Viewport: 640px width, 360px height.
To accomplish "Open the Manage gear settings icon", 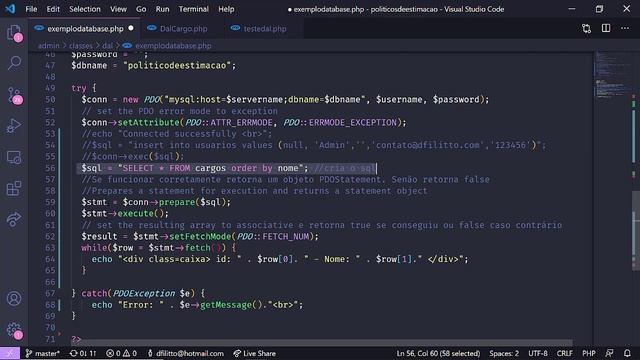I will 14,330.
